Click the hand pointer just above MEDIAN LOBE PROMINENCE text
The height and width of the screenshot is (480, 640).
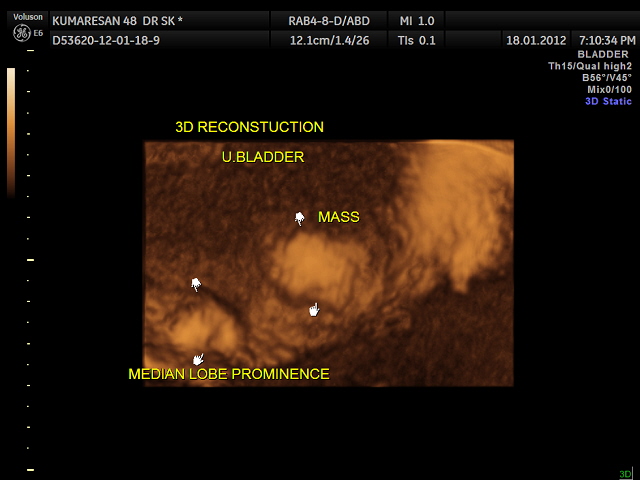(x=198, y=358)
